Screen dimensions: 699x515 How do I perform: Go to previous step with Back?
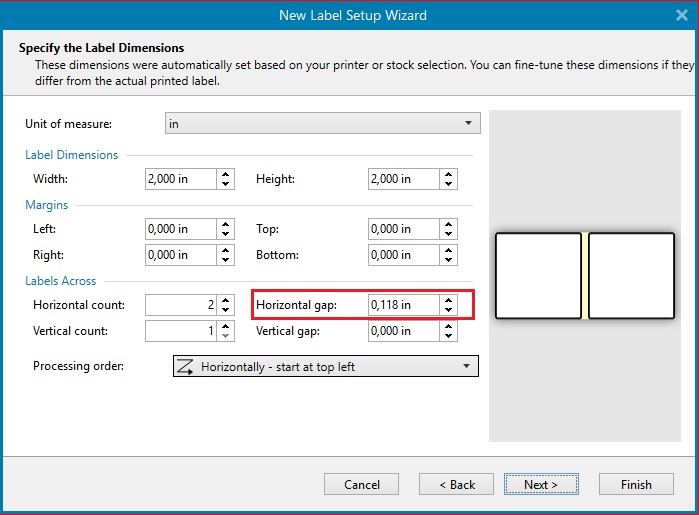pyautogui.click(x=455, y=485)
